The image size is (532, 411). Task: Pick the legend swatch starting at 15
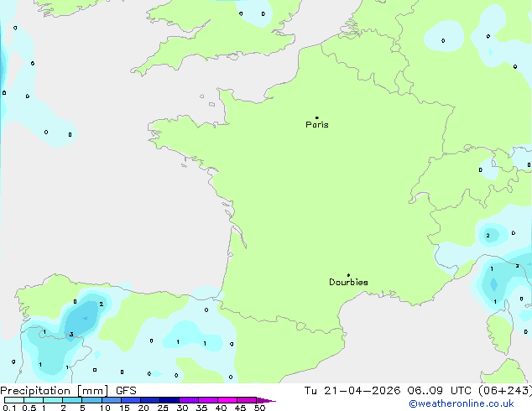[131, 400]
